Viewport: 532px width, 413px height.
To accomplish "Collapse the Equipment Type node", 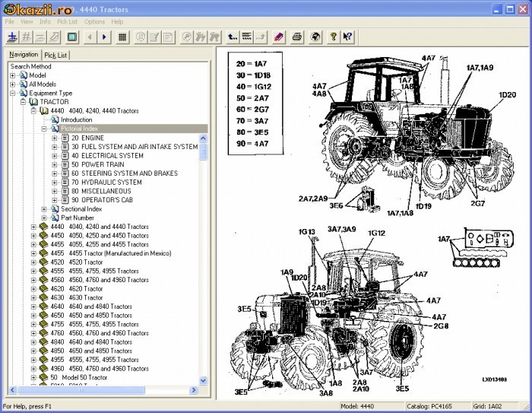I will pos(13,93).
